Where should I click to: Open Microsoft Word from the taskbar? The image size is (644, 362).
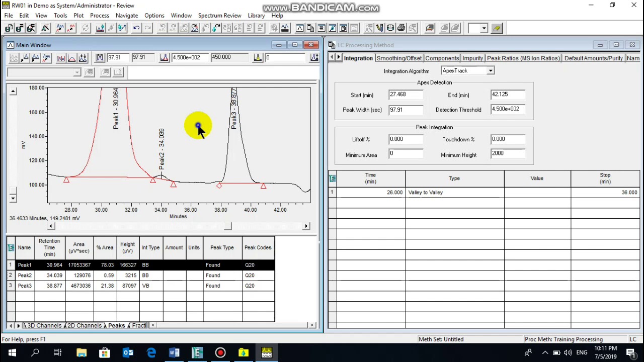[174, 352]
